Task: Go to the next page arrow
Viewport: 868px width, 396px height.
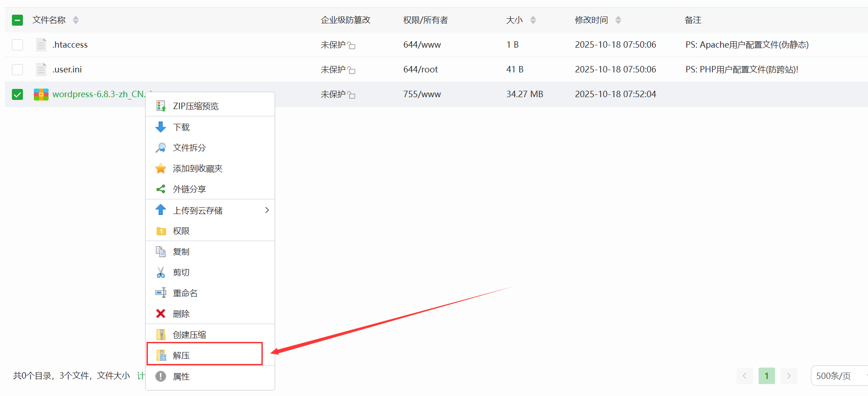Action: pyautogui.click(x=789, y=376)
